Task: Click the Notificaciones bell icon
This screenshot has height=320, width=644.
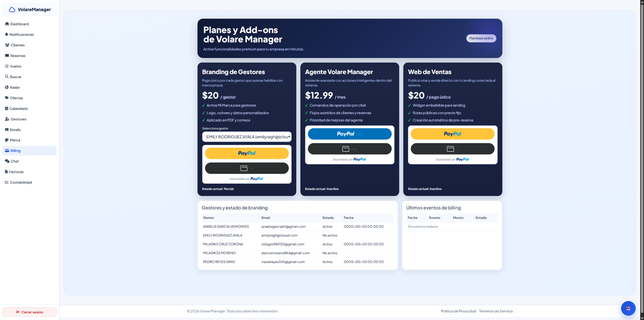Action: (x=6, y=34)
